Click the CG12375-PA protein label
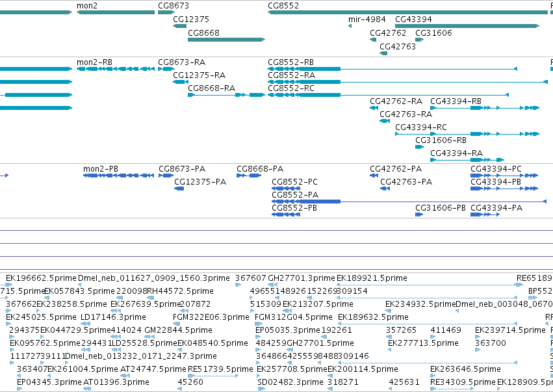Viewport: 553px width, 392px height. click(200, 182)
